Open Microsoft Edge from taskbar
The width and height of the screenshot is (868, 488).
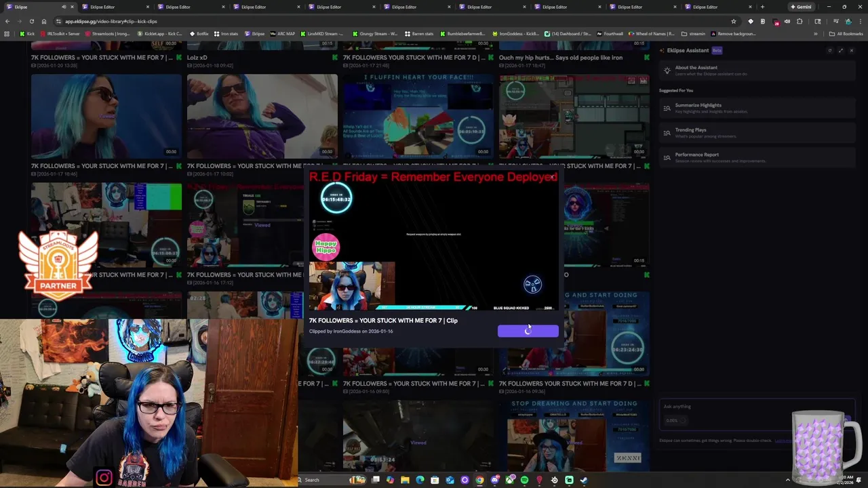[420, 480]
